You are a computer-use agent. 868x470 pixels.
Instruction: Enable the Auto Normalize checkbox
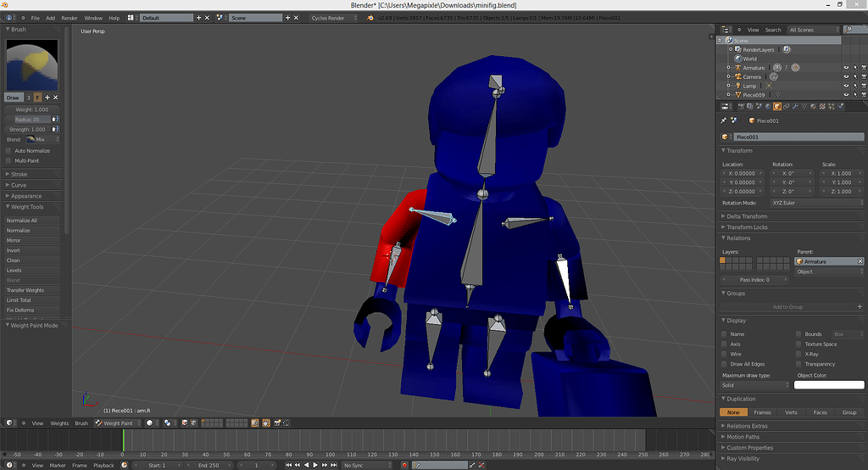coord(8,151)
